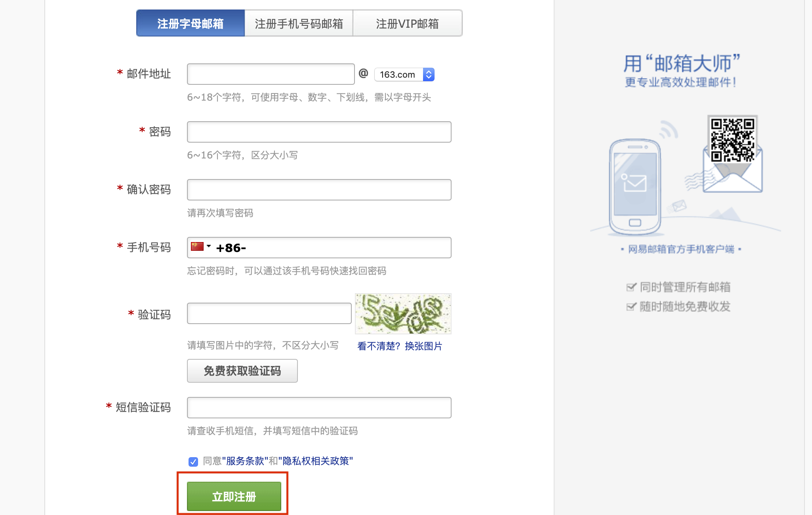Switch to the 注册手机号码邮箱 tab
Screen dimensions: 812x515
coord(299,23)
